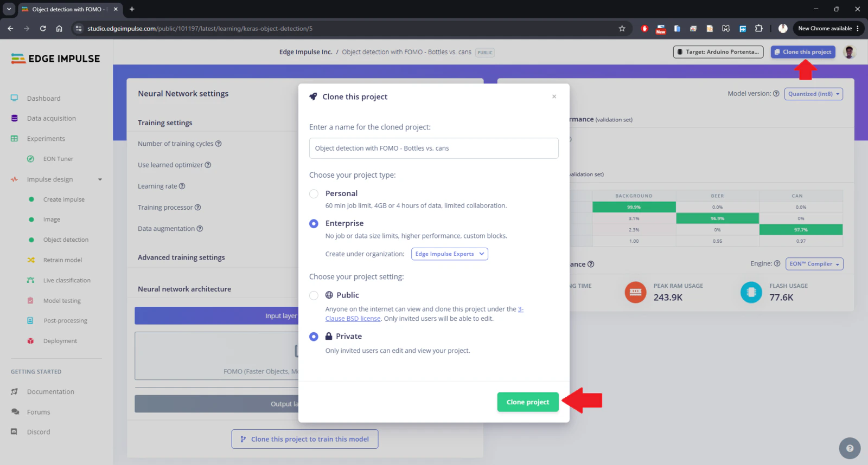Image resolution: width=868 pixels, height=465 pixels.
Task: Open the user profile avatar menu
Action: [850, 52]
